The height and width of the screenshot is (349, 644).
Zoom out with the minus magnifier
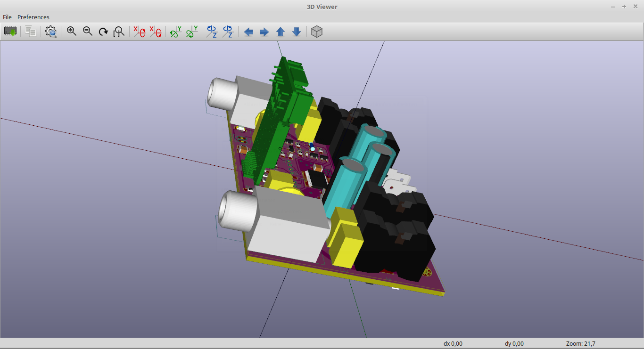click(x=88, y=32)
